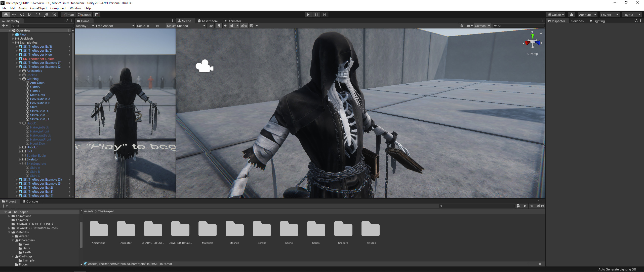Select the combined Transform tool
Screen dimensions: 644x272
pos(46,15)
